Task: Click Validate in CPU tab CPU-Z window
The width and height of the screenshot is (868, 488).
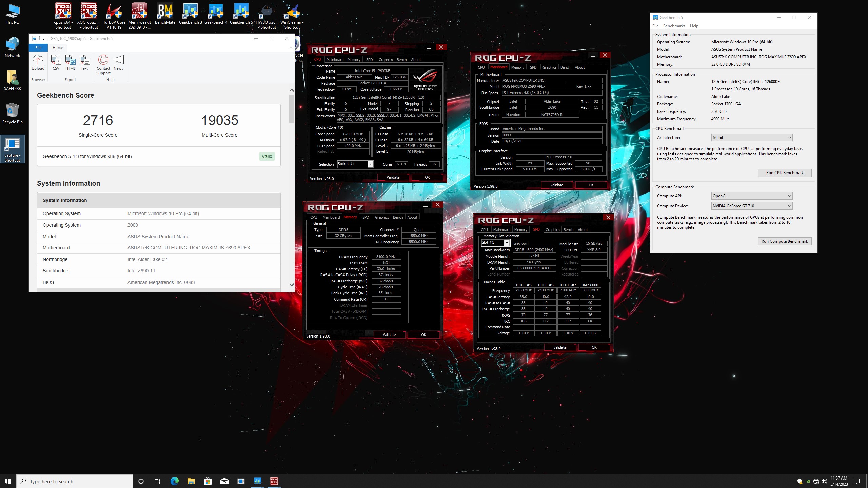Action: 393,177
